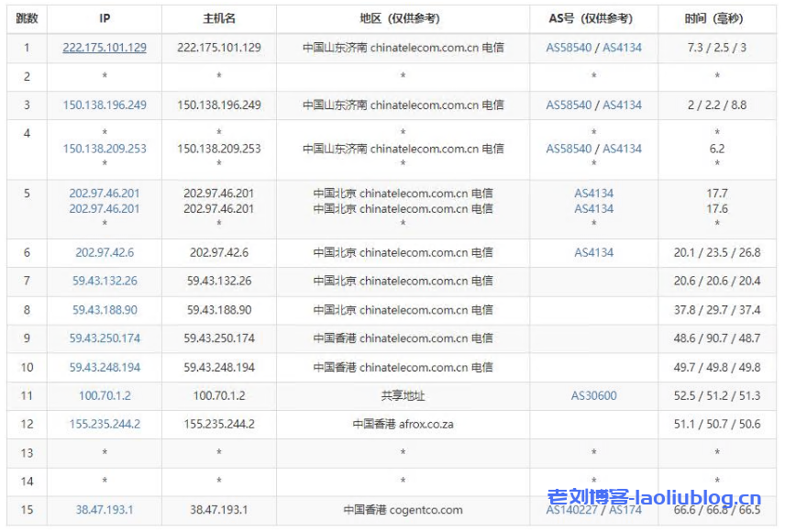The height and width of the screenshot is (532, 785).
Task: Open the AS58540 link in hop 1
Action: pos(569,48)
